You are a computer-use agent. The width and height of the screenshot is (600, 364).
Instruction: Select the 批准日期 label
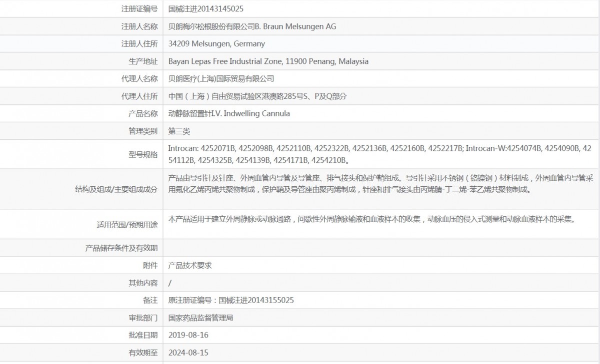143,336
